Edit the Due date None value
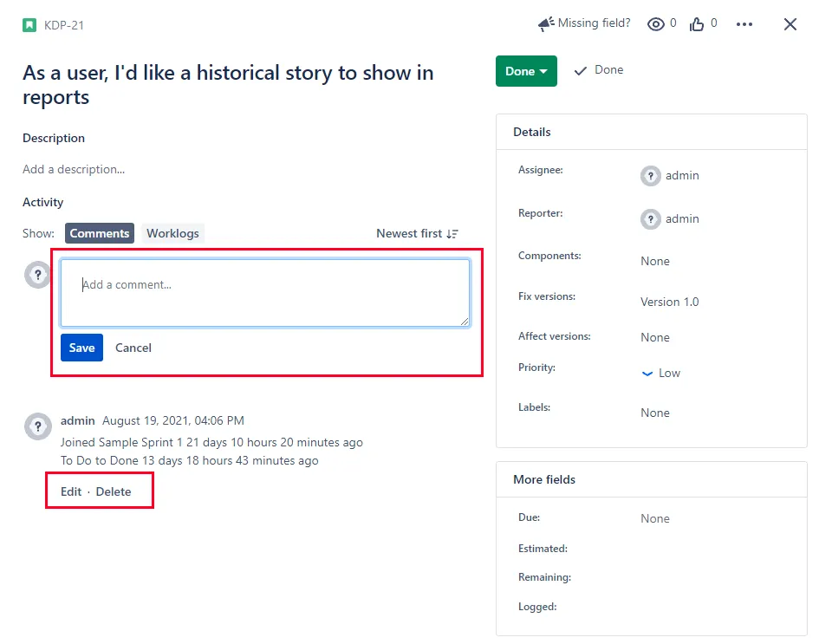Image resolution: width=819 pixels, height=644 pixels. point(655,518)
